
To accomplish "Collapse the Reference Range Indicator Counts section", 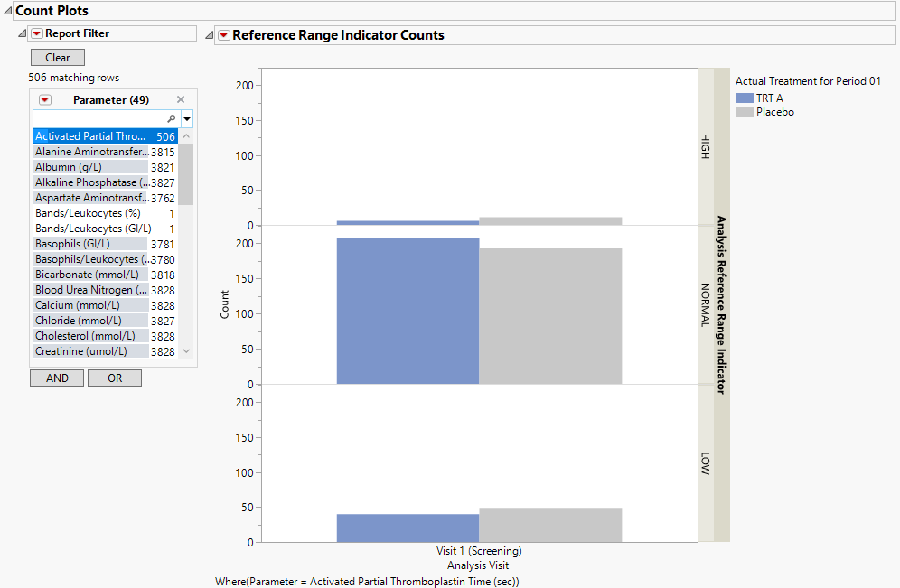I will pyautogui.click(x=210, y=35).
